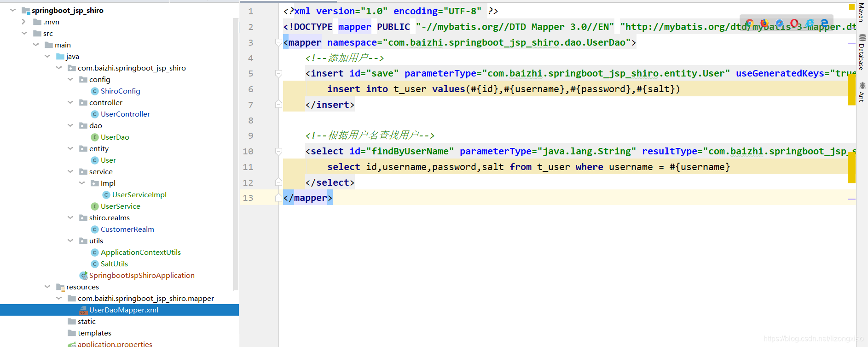Click the resources folder icon
This screenshot has width=868, height=347.
pos(60,287)
